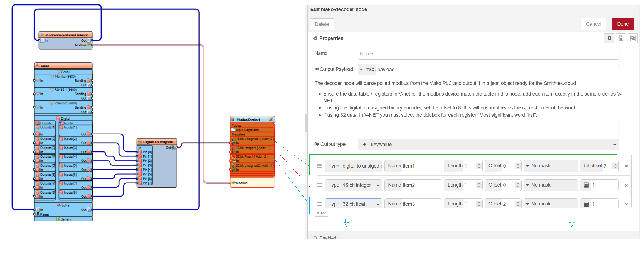Viewport: 644px width, 262px height.
Task: Select ModbusServerSerialProtocol1 component header
Action: [x=66, y=35]
